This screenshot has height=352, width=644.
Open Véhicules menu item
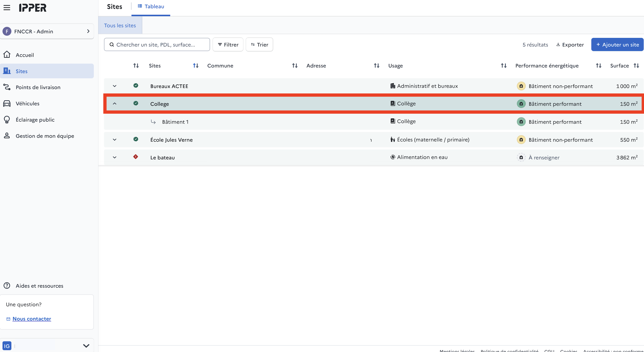point(47,103)
